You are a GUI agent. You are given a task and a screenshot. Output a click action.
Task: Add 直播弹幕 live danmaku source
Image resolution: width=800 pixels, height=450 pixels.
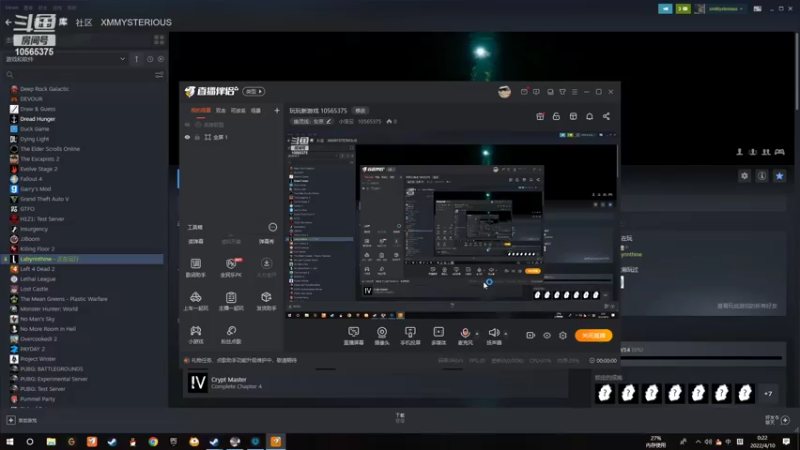click(x=354, y=336)
